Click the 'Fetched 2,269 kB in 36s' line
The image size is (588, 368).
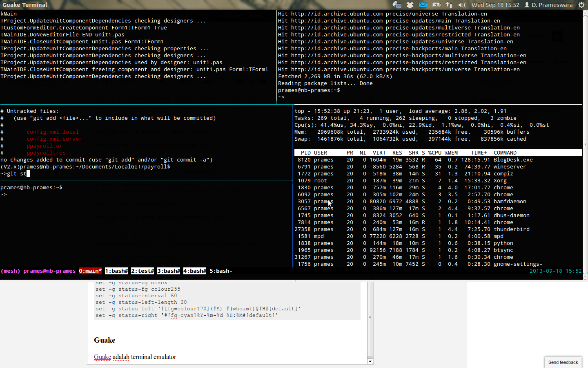tap(335, 76)
